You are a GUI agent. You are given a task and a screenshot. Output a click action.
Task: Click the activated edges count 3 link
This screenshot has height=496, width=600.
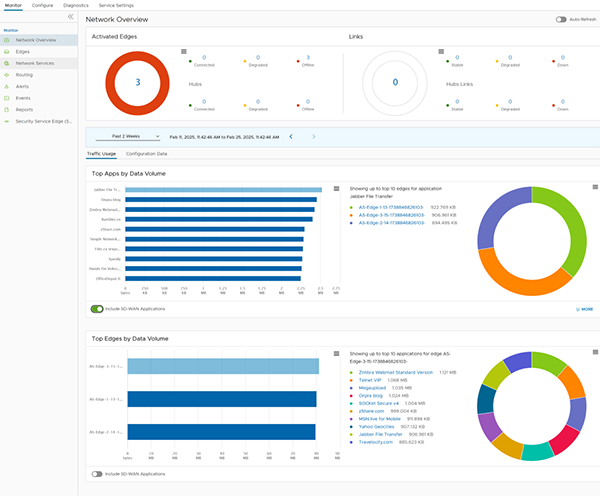coord(137,81)
